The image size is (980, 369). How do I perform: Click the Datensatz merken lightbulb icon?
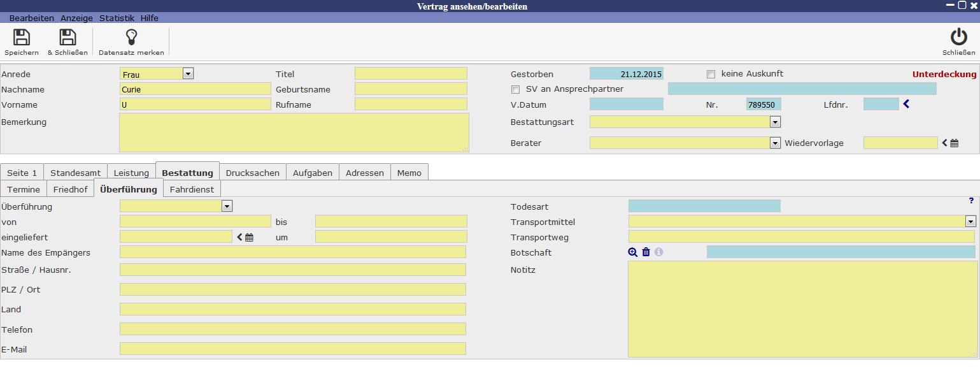coord(131,38)
